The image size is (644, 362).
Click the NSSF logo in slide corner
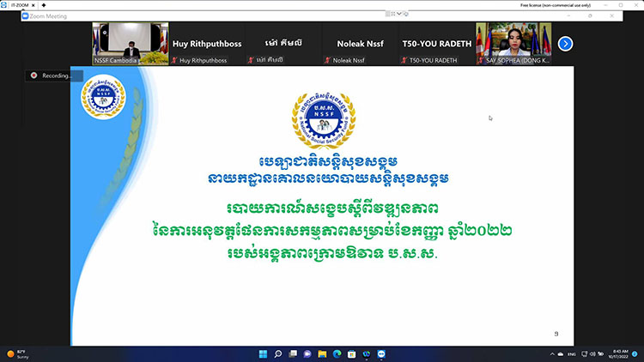pyautogui.click(x=103, y=97)
